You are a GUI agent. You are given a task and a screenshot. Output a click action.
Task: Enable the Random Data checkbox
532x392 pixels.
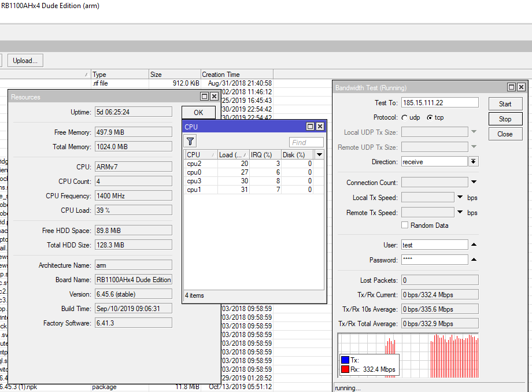[405, 225]
